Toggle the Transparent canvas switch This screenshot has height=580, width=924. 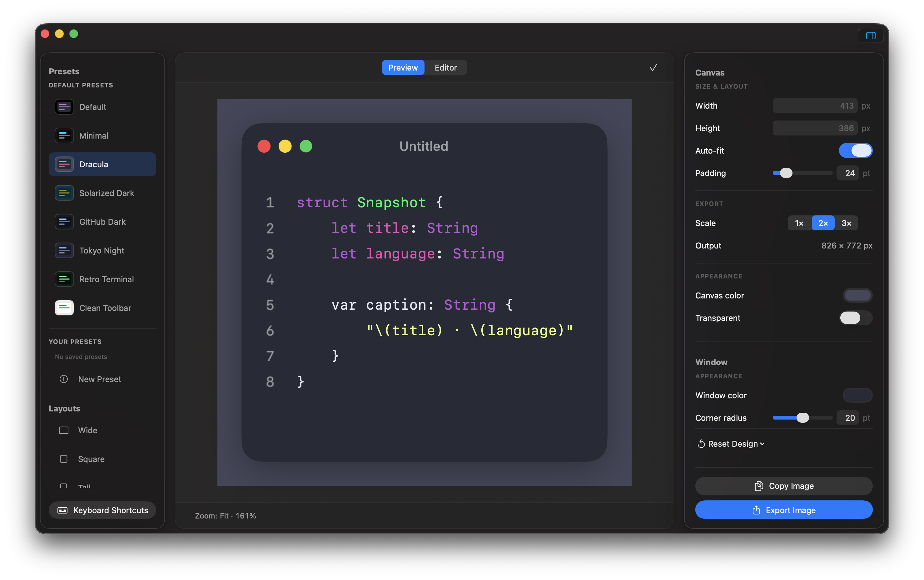pyautogui.click(x=855, y=318)
